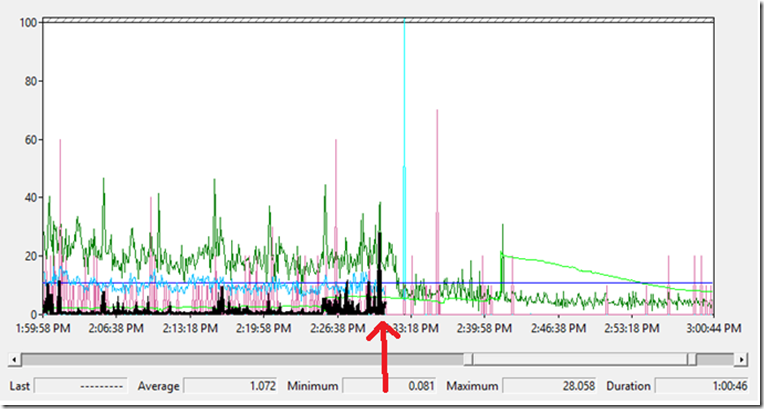Viewport: 764px width, 409px height.
Task: Click the Average value field showing 1.072
Action: click(x=230, y=386)
